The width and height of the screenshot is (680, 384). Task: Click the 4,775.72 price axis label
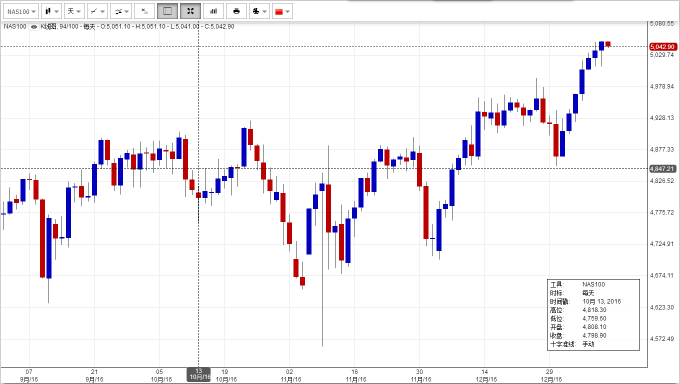662,212
